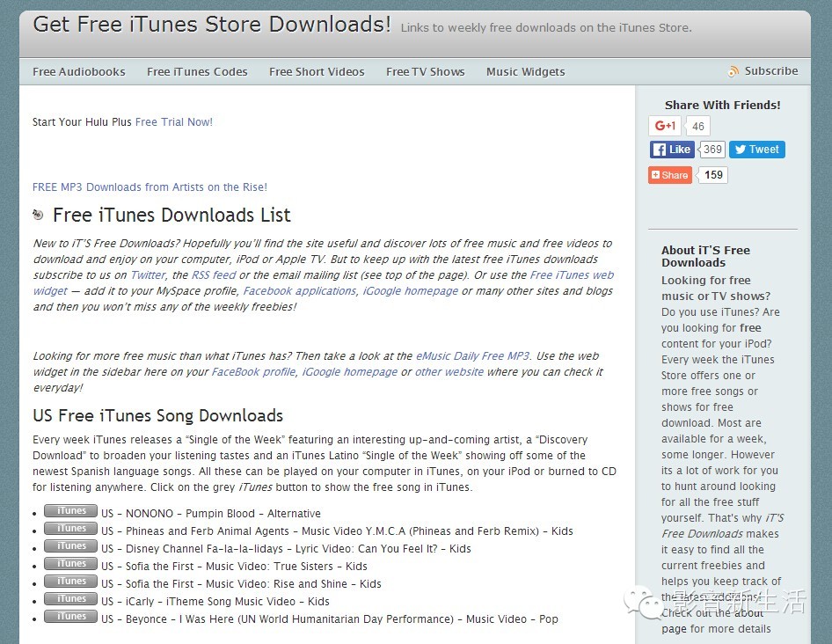Click the orange Share button
The height and width of the screenshot is (644, 832).
pos(670,175)
